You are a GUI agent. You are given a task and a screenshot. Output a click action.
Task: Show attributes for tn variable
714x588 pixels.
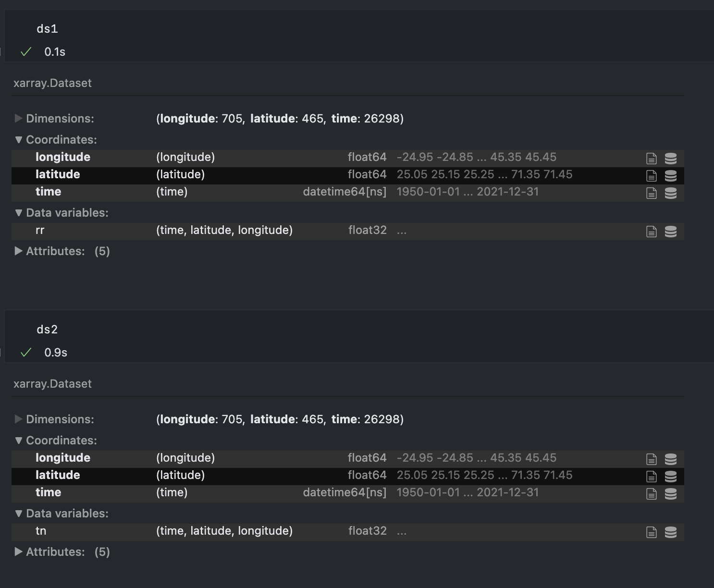(x=652, y=532)
